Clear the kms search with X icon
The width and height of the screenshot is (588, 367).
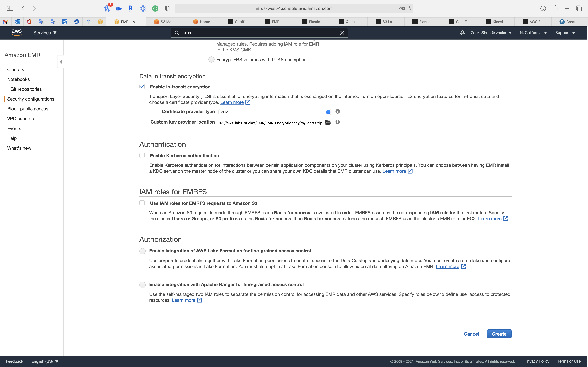(342, 33)
